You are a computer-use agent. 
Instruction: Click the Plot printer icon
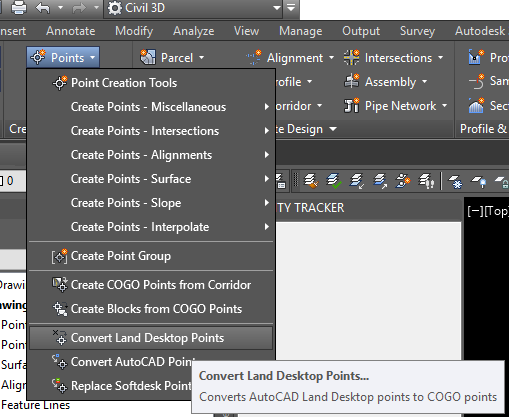pyautogui.click(x=19, y=8)
